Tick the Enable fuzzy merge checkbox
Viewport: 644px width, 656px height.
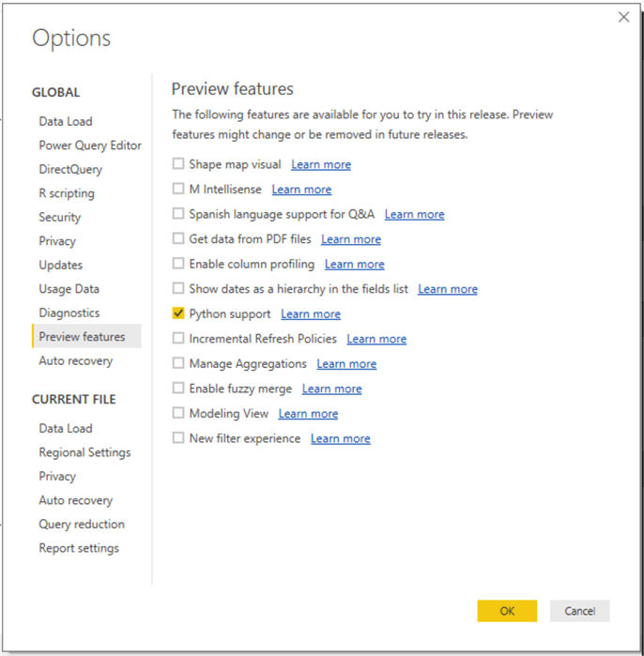178,389
